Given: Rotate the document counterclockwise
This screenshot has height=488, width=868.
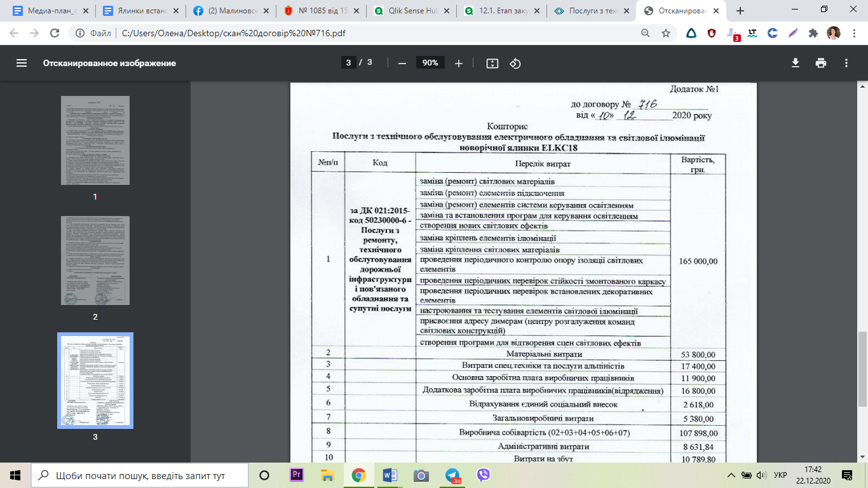Looking at the screenshot, I should point(515,63).
